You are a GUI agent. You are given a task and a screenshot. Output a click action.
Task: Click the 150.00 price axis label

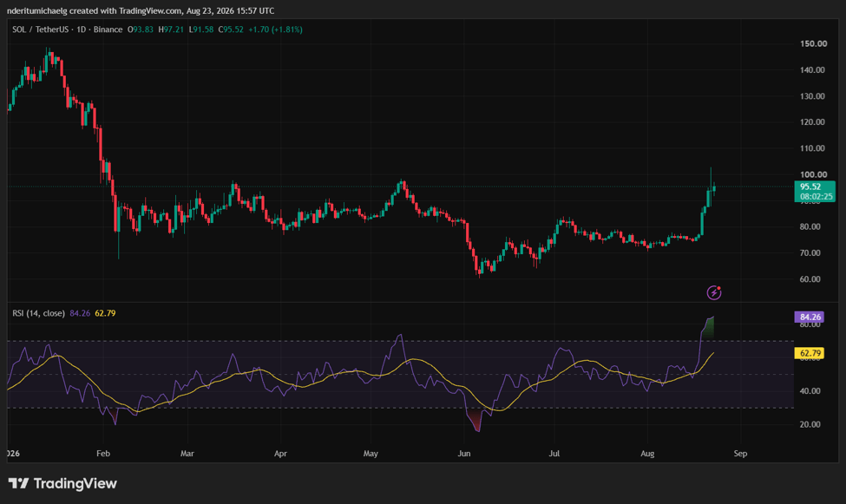click(x=813, y=43)
